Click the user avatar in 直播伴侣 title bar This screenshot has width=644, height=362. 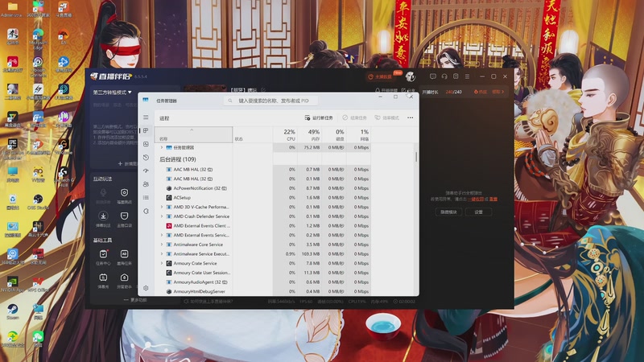[x=411, y=76]
